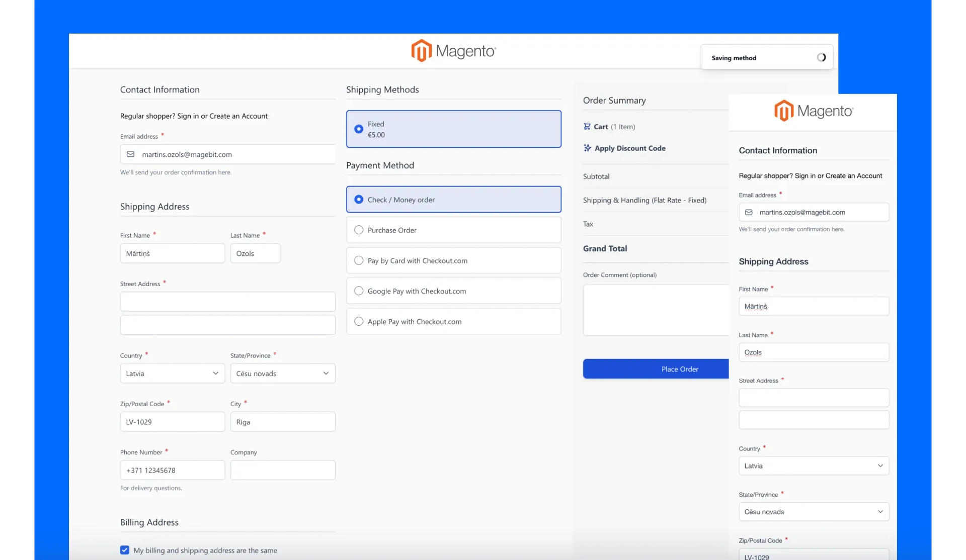This screenshot has height=560, width=966.
Task: Click the desktop Last Name field with Ozols
Action: (255, 253)
